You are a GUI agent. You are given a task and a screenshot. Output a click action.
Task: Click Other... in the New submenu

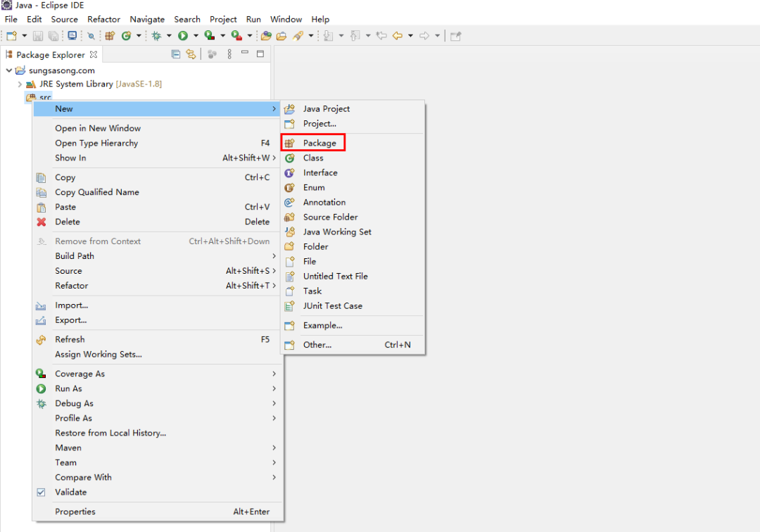(x=317, y=345)
